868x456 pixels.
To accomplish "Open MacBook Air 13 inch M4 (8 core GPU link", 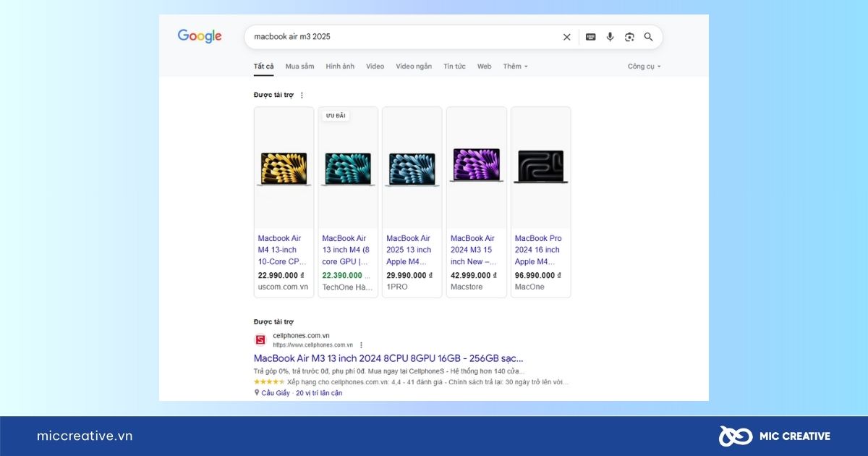I will (x=346, y=250).
